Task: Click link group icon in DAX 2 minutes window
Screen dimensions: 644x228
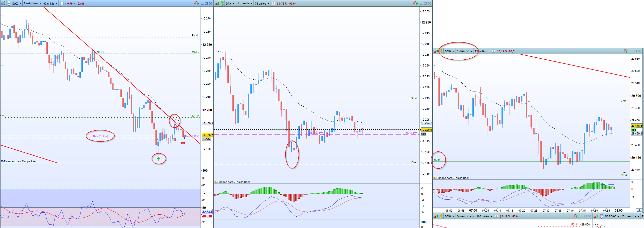Action: [9, 4]
